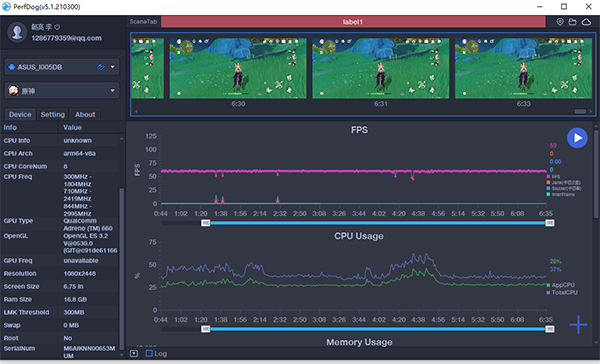Switch to the Setting tab
The width and height of the screenshot is (600, 364).
(53, 114)
